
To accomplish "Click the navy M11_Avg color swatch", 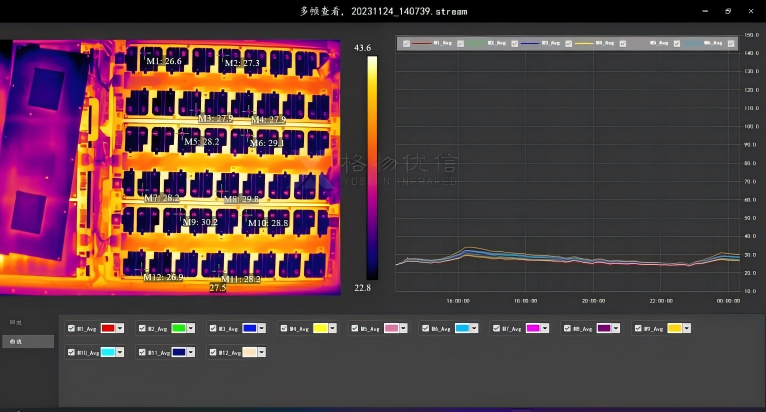I will pos(179,352).
